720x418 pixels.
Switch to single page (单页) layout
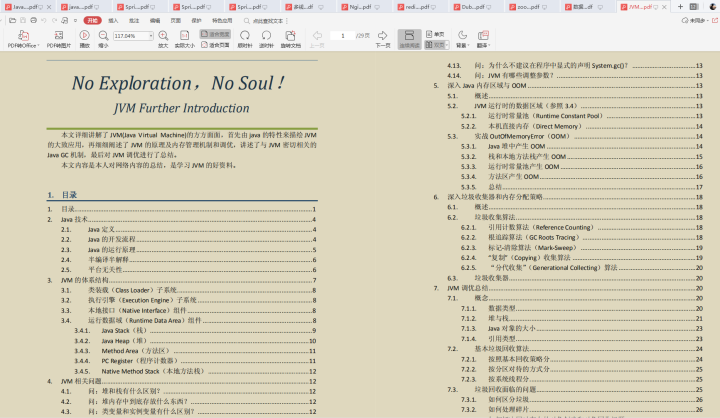(435, 34)
